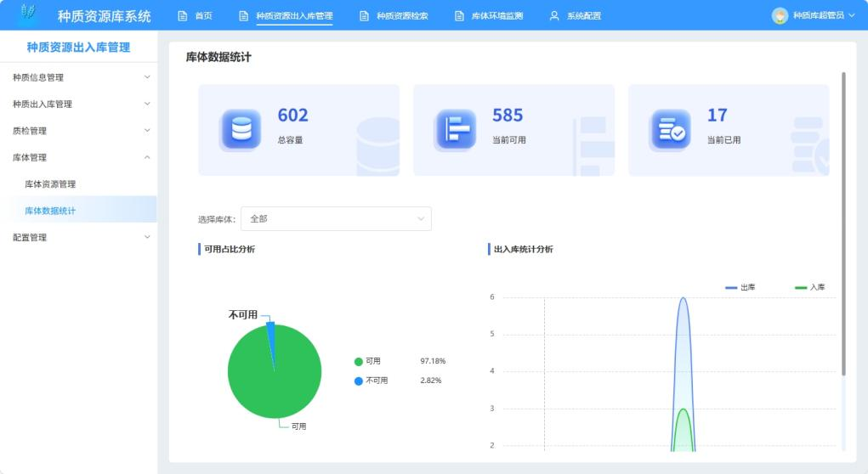Click the database icon for 总容量
This screenshot has height=474, width=868.
241,130
